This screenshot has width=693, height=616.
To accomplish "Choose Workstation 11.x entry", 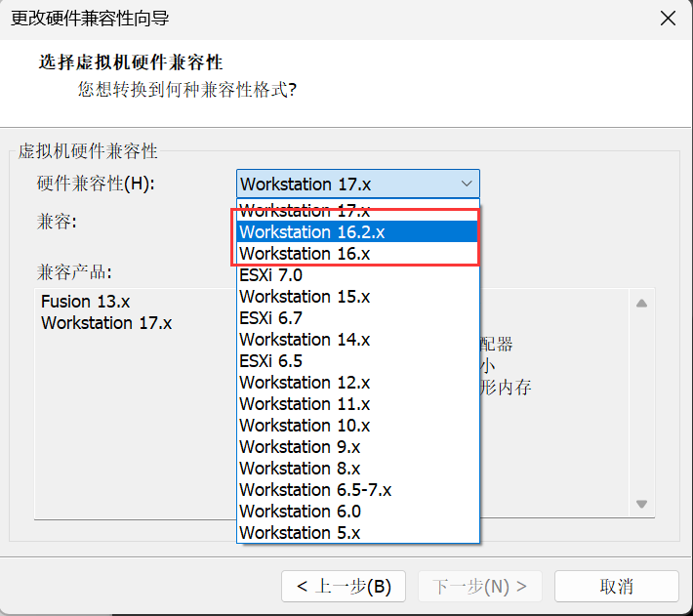I will (x=358, y=404).
